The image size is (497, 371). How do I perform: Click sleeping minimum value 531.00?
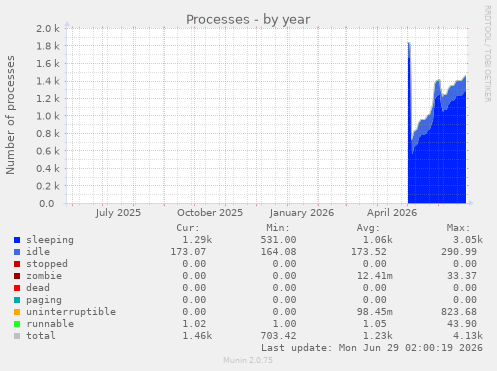[x=278, y=240]
